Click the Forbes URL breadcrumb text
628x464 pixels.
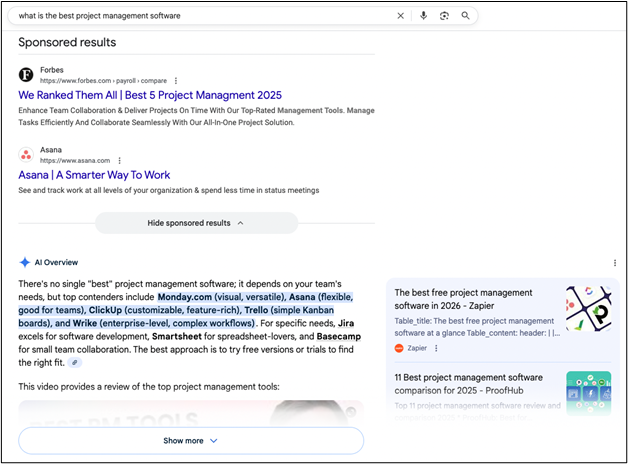coord(103,81)
